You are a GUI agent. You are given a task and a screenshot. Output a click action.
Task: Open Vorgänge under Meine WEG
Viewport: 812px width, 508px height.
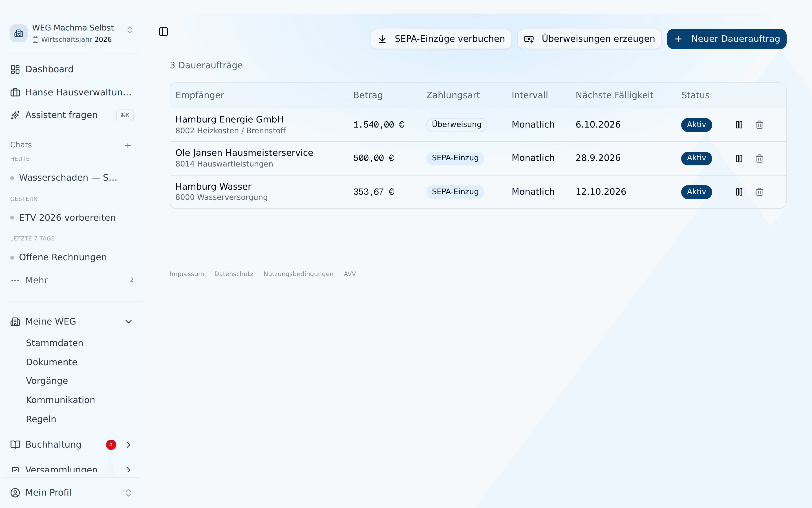(47, 381)
